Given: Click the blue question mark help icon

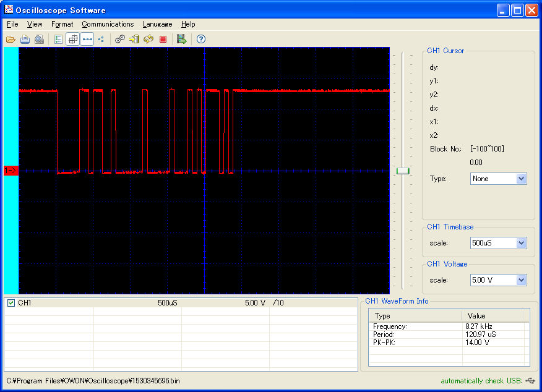Looking at the screenshot, I should (201, 40).
